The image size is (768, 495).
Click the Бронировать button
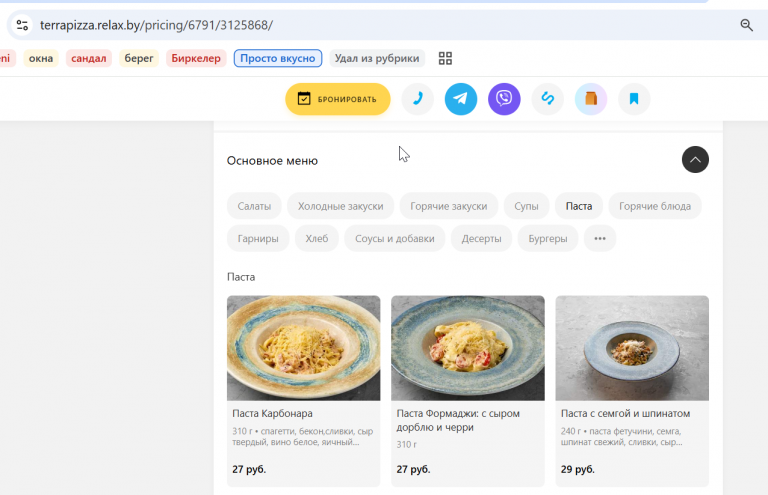(338, 99)
